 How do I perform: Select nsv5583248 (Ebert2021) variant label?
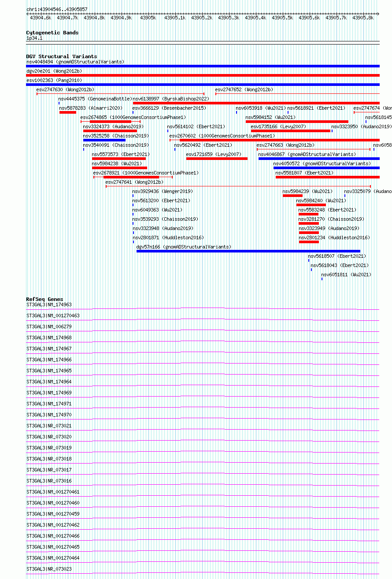tap(327, 210)
